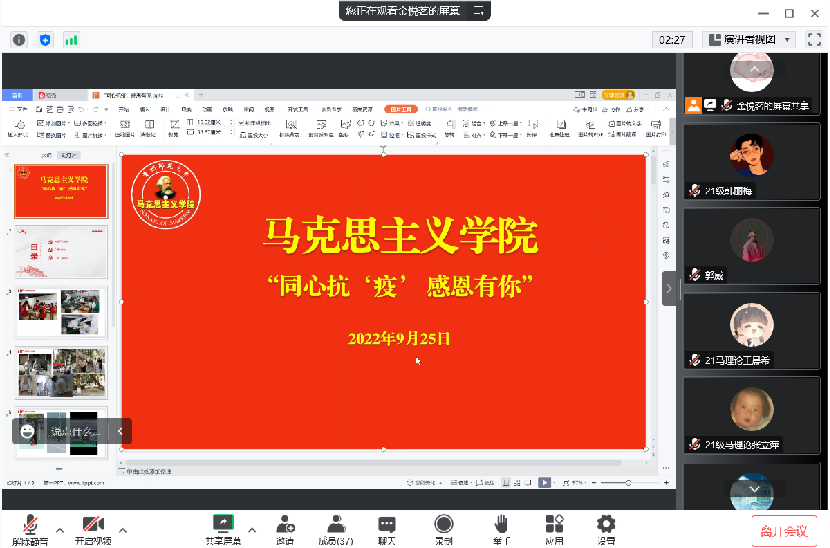
Task: Click the Share Screen icon
Action: [x=223, y=525]
